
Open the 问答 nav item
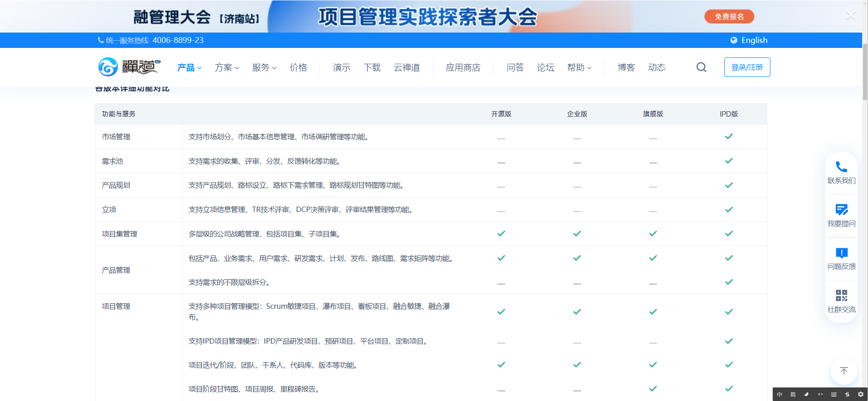(515, 67)
